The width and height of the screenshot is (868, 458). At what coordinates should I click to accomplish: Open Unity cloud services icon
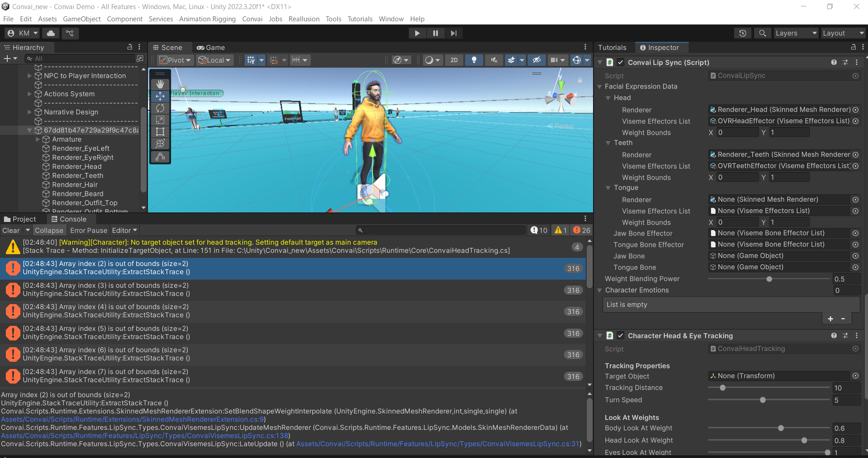51,33
